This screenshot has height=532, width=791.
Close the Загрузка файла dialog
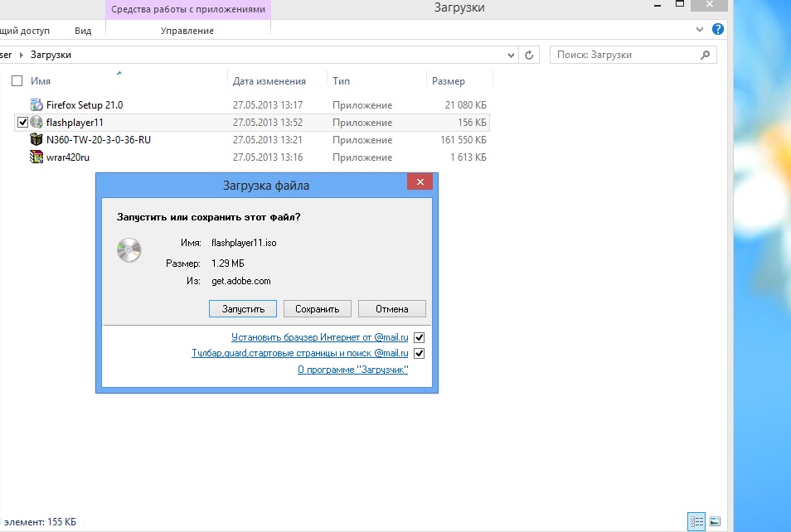pyautogui.click(x=420, y=181)
